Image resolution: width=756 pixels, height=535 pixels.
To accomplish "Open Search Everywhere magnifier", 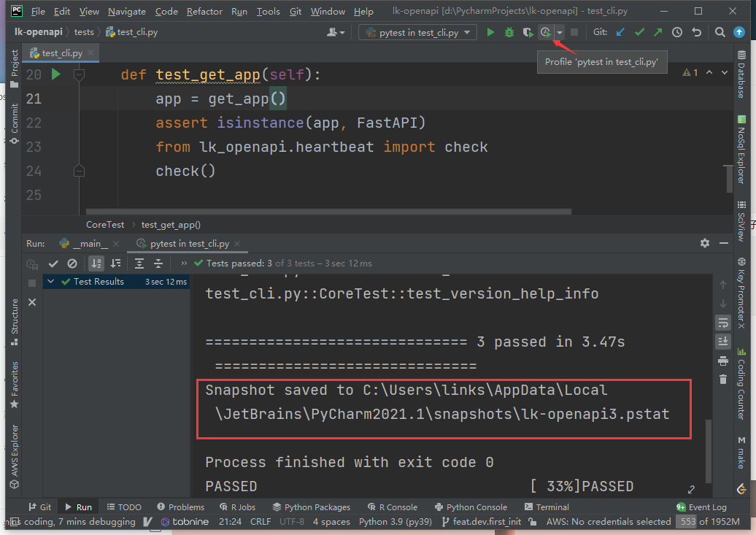I will 720,32.
